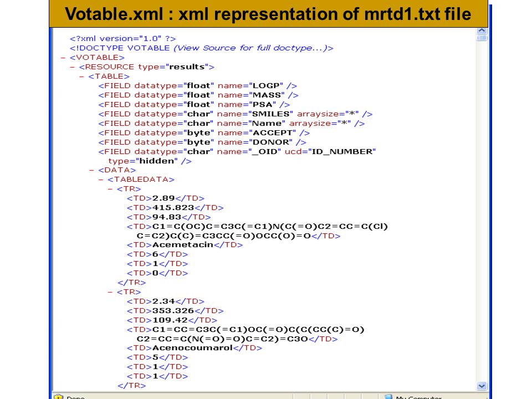Click the TD value 2.34

click(x=163, y=301)
